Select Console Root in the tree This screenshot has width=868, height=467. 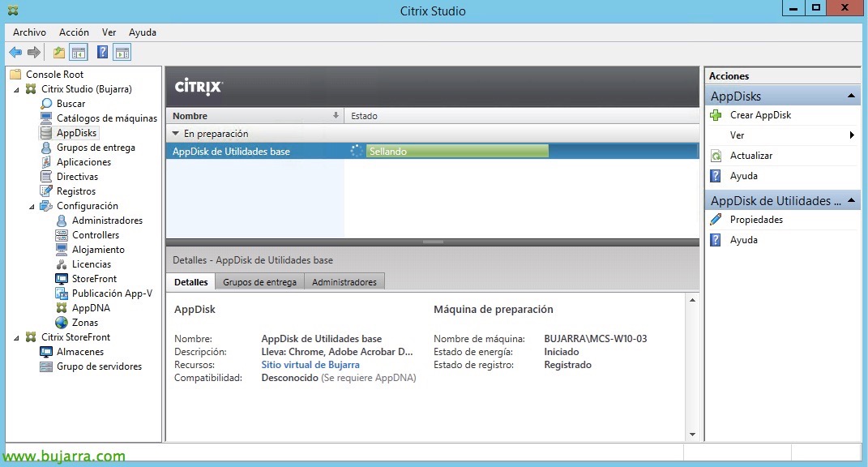click(54, 75)
